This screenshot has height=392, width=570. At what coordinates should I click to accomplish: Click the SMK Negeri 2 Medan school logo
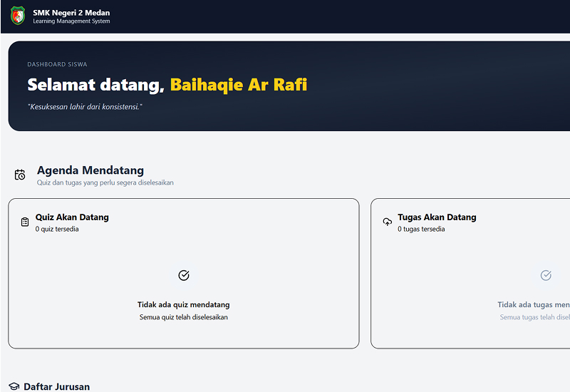click(18, 16)
